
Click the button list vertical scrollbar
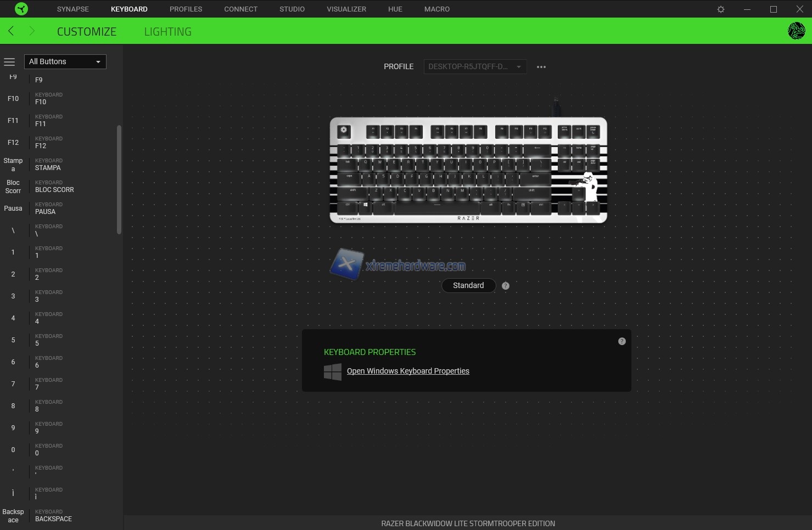tap(119, 179)
